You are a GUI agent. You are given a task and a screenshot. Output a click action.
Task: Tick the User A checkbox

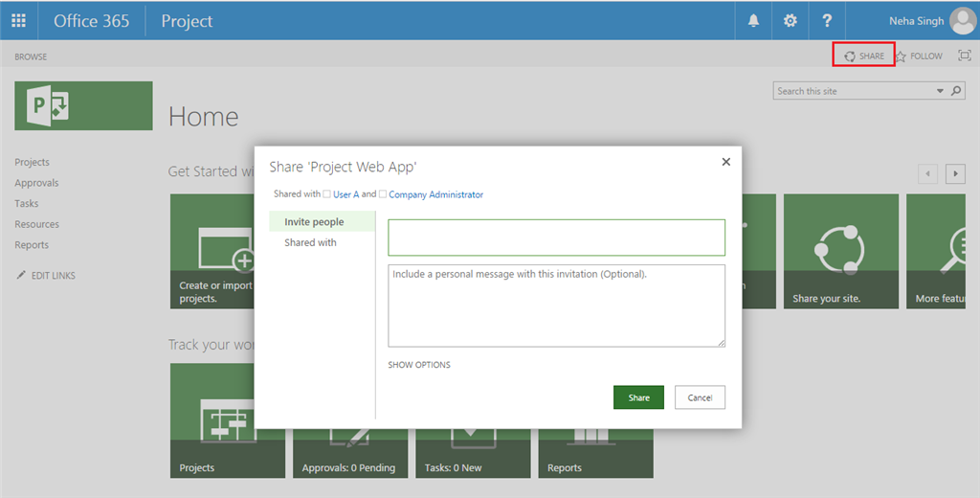tap(327, 194)
